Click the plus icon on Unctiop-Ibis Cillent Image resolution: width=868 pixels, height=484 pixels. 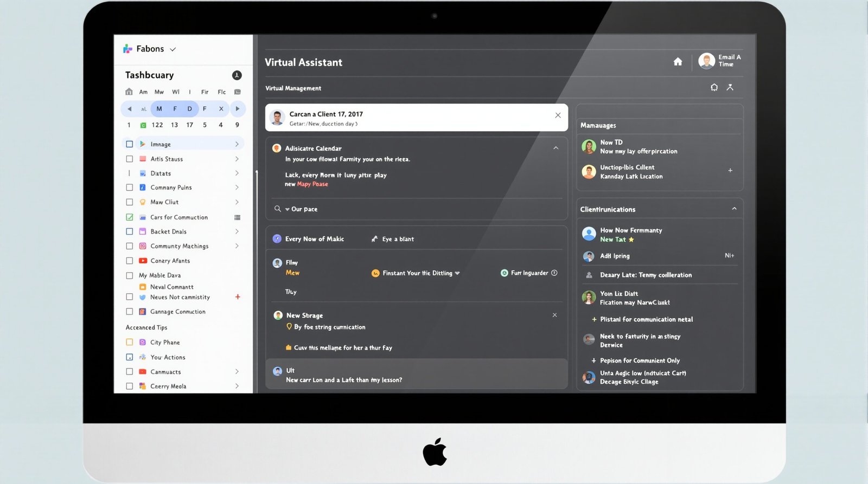730,171
